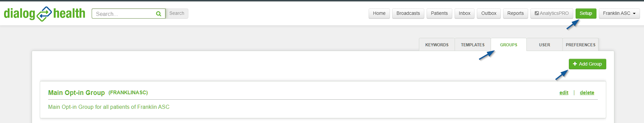The height and width of the screenshot is (123, 644).
Task: Click the Add Group button
Action: pyautogui.click(x=587, y=64)
